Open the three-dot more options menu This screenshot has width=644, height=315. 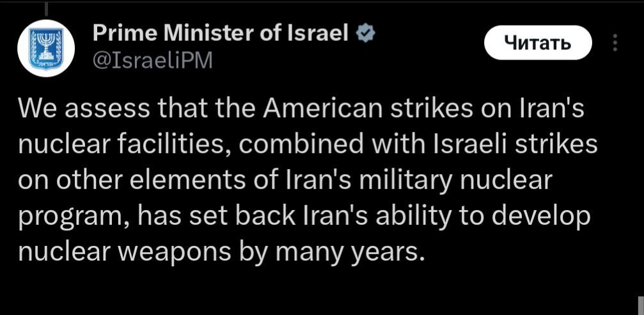click(x=615, y=43)
